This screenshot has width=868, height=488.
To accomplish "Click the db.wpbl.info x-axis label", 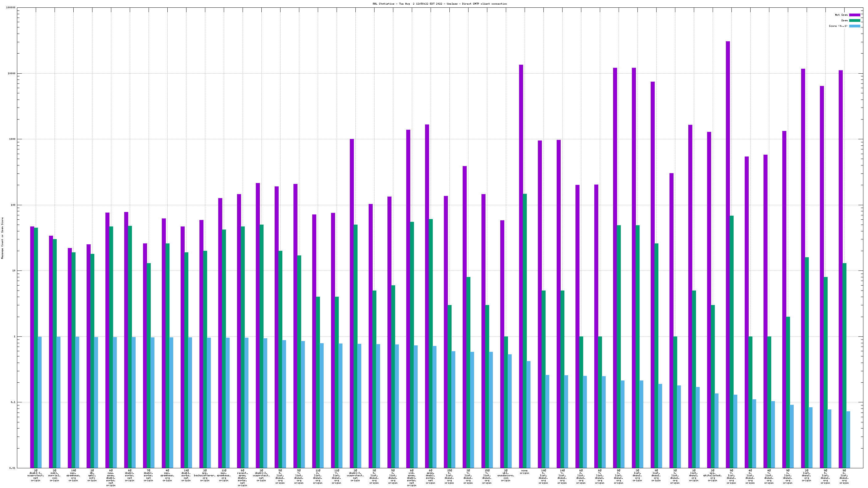I will 92,475.
